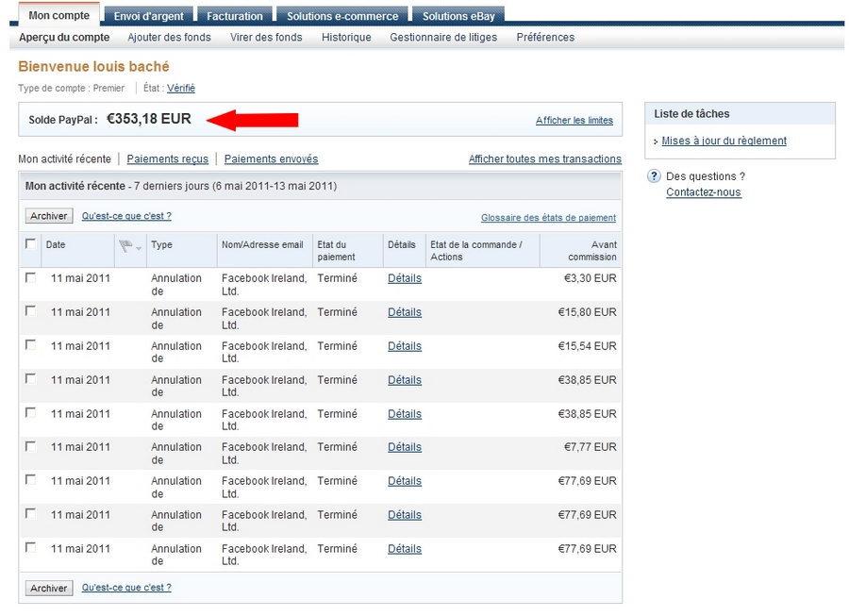Open the payment flag filter icon
The image size is (849, 616).
click(x=125, y=245)
